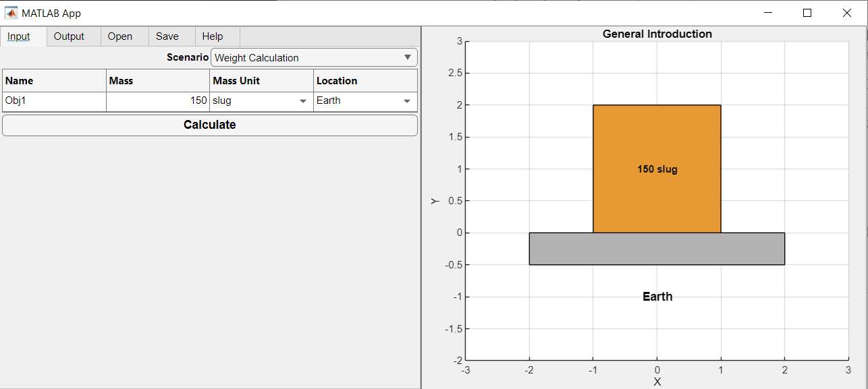This screenshot has height=389, width=868.
Task: Click the Mass column header
Action: click(158, 81)
